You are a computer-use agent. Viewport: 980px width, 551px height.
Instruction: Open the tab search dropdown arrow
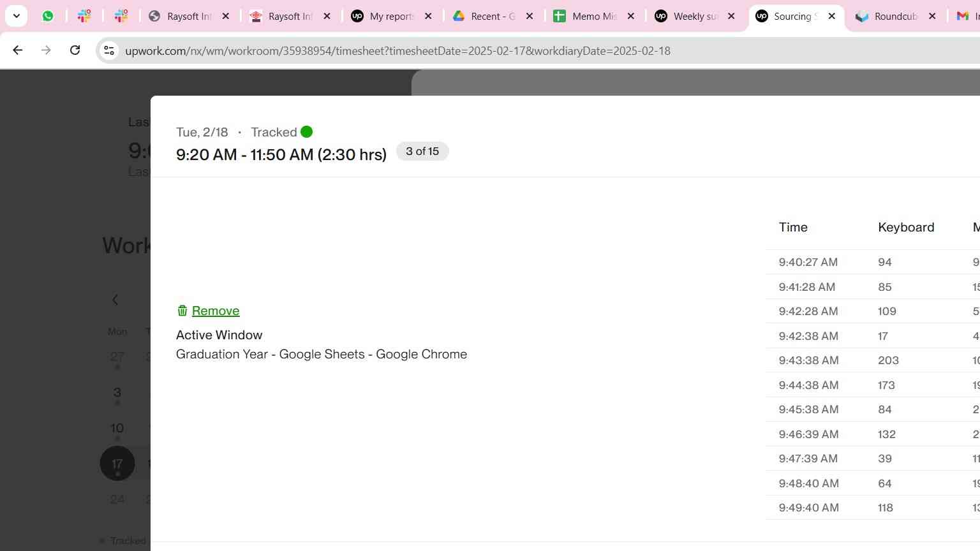pos(16,16)
